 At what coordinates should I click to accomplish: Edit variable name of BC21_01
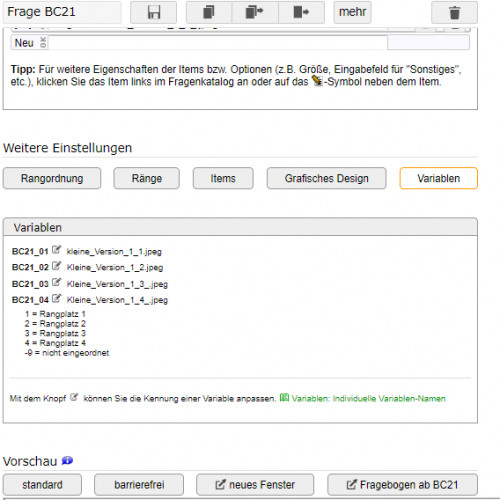coord(56,249)
